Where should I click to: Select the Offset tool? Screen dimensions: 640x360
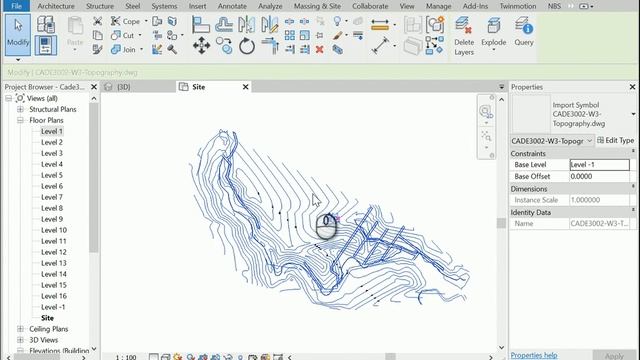coord(224,24)
